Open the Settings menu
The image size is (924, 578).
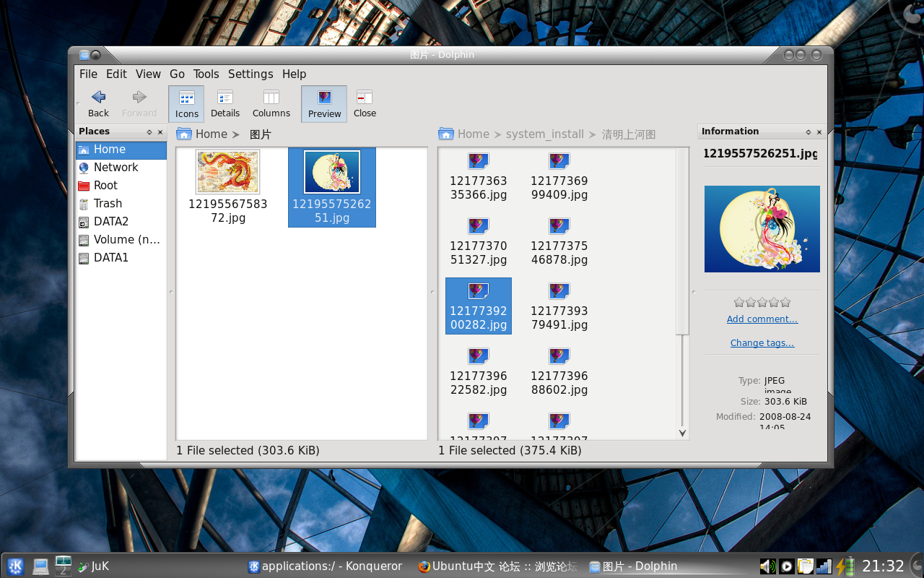coord(250,74)
